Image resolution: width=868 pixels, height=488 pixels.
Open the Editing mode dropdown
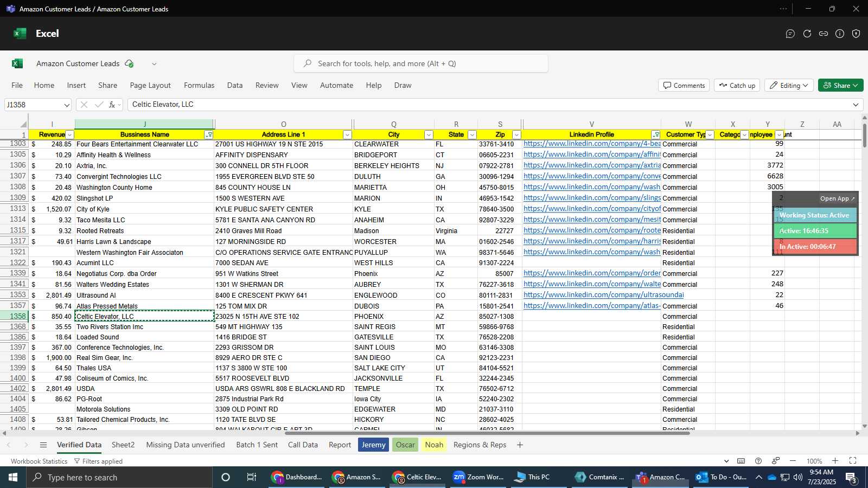[789, 86]
